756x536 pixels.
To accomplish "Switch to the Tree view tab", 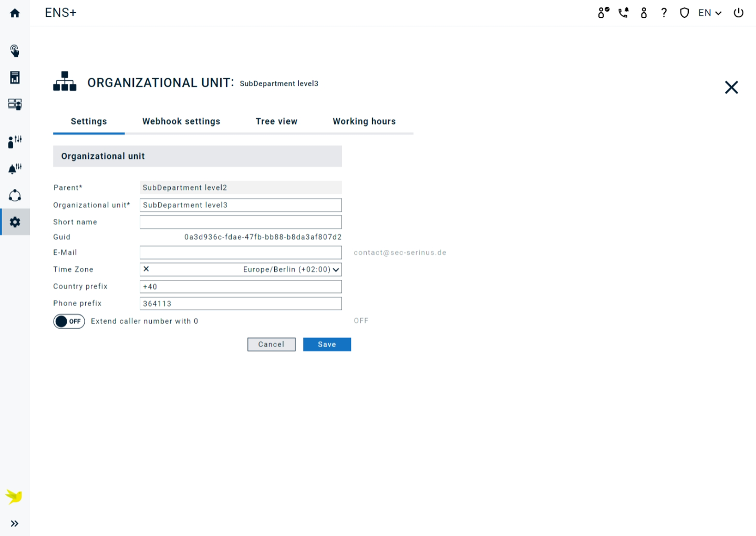I will [x=276, y=121].
